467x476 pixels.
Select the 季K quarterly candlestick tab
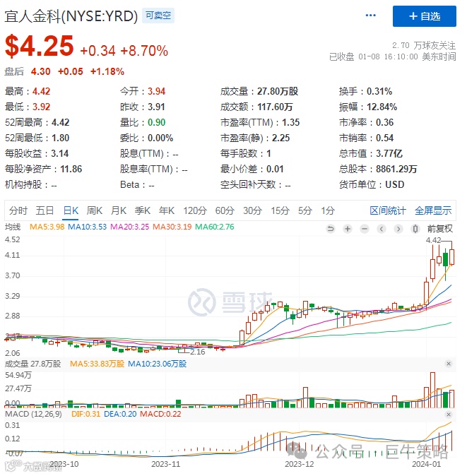tap(143, 210)
